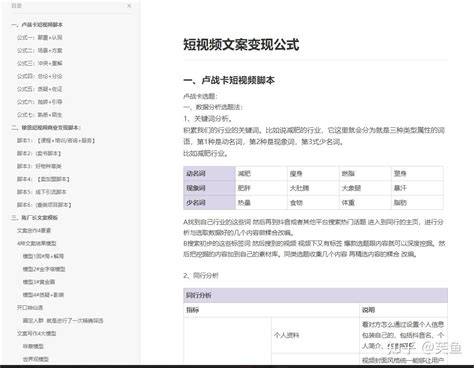Select outline entry 脚本2
Image resolution: width=474 pixels, height=368 pixels.
click(x=39, y=153)
